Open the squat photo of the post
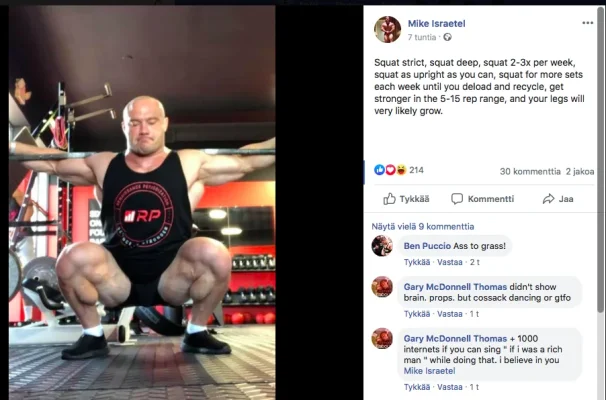 click(142, 203)
